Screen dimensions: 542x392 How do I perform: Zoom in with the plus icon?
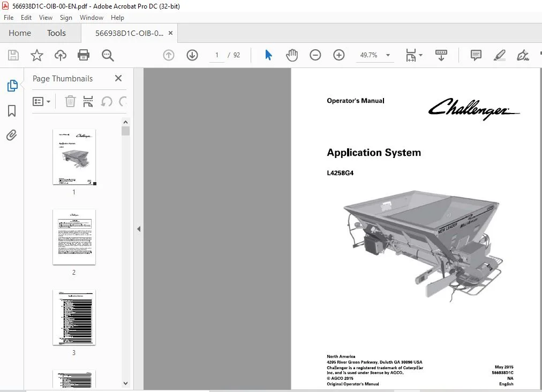[x=338, y=55]
